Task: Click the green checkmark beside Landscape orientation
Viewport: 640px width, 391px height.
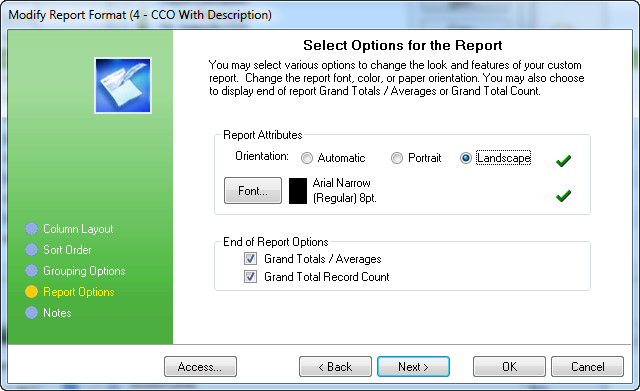Action: (563, 161)
